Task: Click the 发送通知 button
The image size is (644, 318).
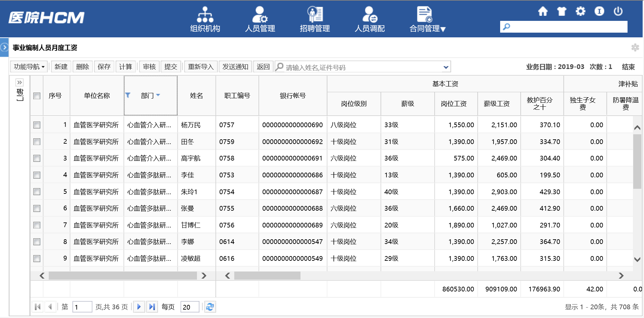Action: (x=235, y=67)
